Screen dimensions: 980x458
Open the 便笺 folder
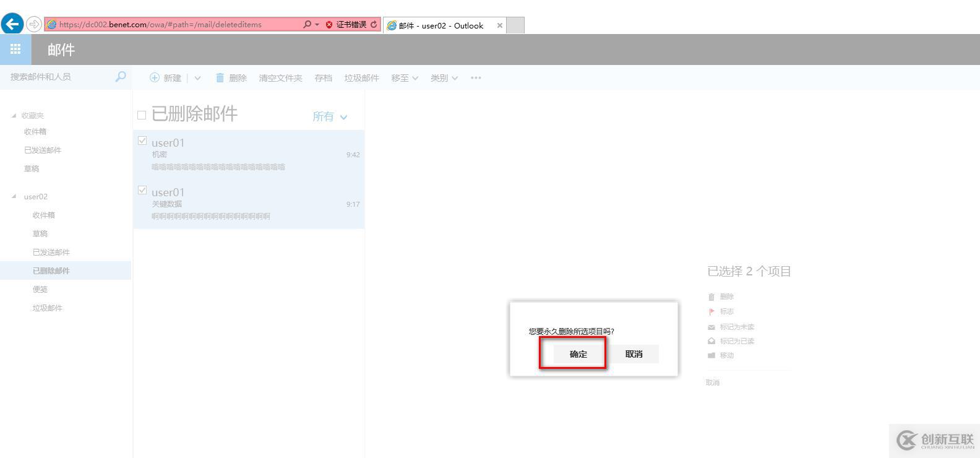click(x=40, y=289)
